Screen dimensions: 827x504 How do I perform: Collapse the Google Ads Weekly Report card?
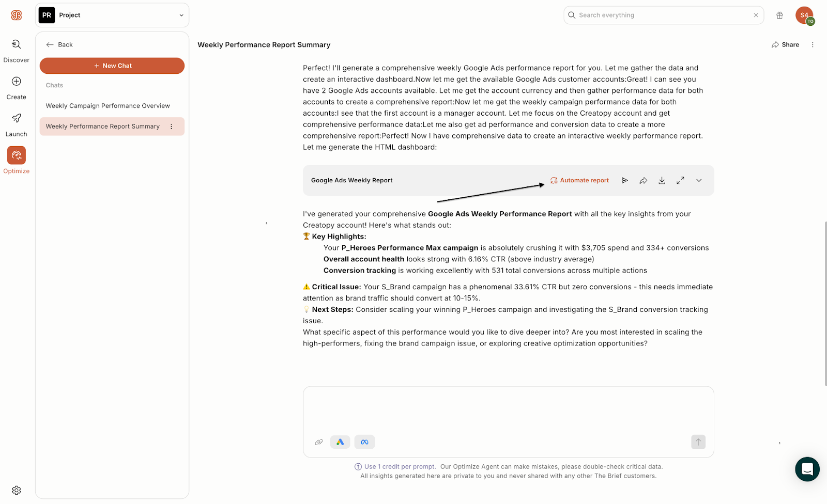coord(699,180)
